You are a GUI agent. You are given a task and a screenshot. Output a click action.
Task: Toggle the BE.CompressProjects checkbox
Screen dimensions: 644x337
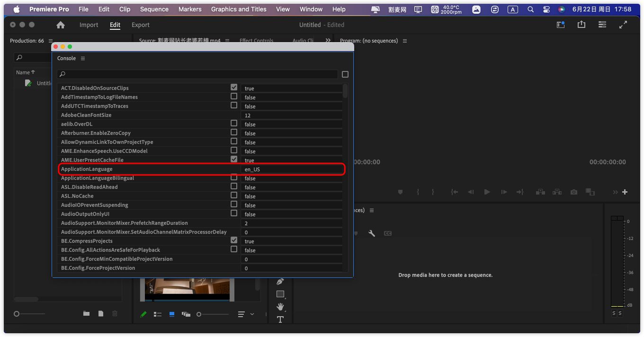pyautogui.click(x=234, y=240)
